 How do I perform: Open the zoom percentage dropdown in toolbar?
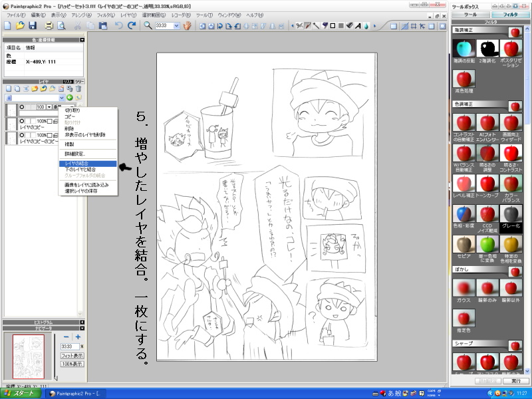[176, 26]
